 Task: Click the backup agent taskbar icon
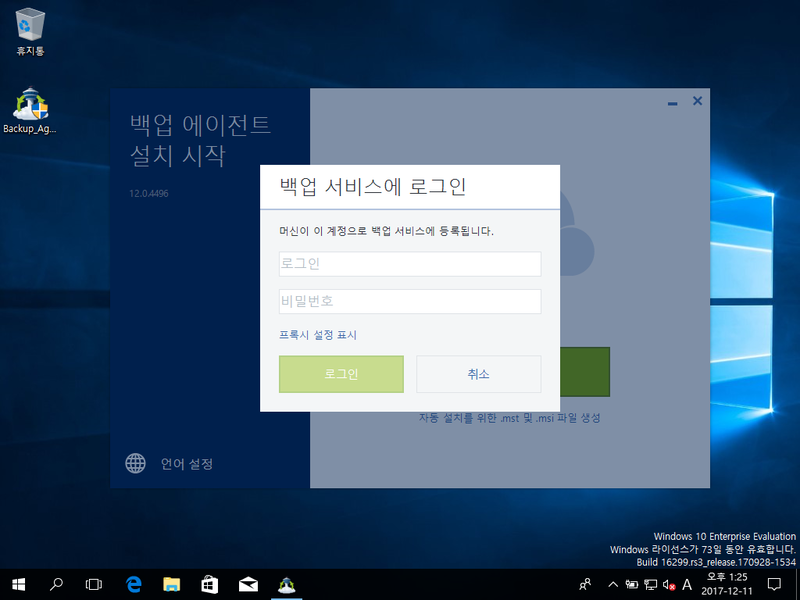pos(286,585)
